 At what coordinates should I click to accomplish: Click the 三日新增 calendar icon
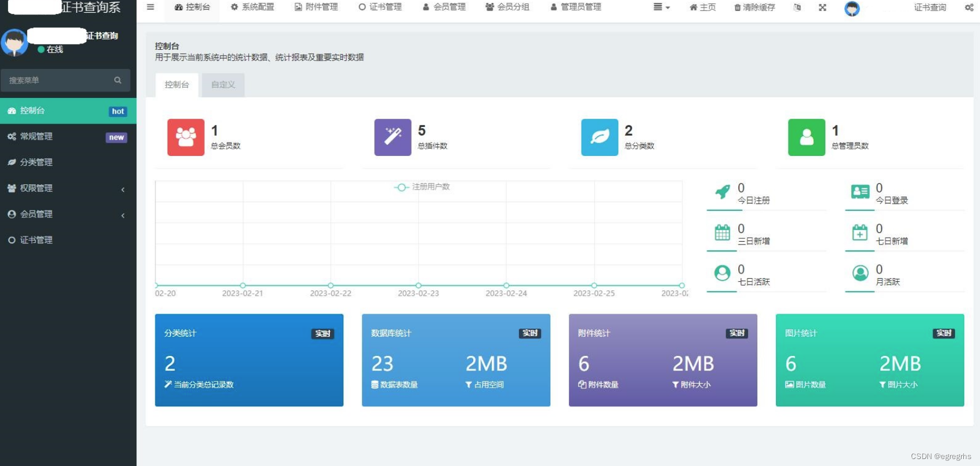[723, 232]
